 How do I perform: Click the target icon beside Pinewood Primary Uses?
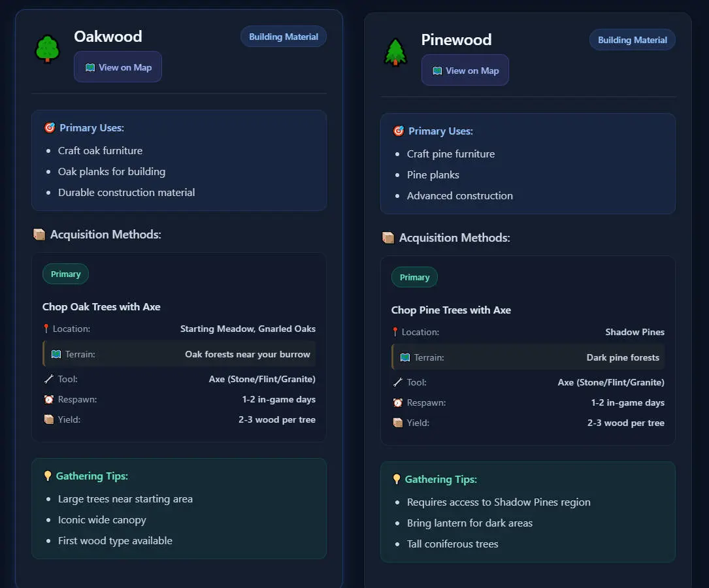[x=398, y=131]
